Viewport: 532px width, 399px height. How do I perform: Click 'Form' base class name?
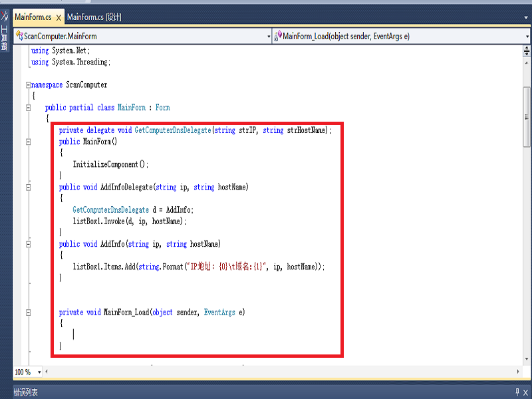(162, 108)
